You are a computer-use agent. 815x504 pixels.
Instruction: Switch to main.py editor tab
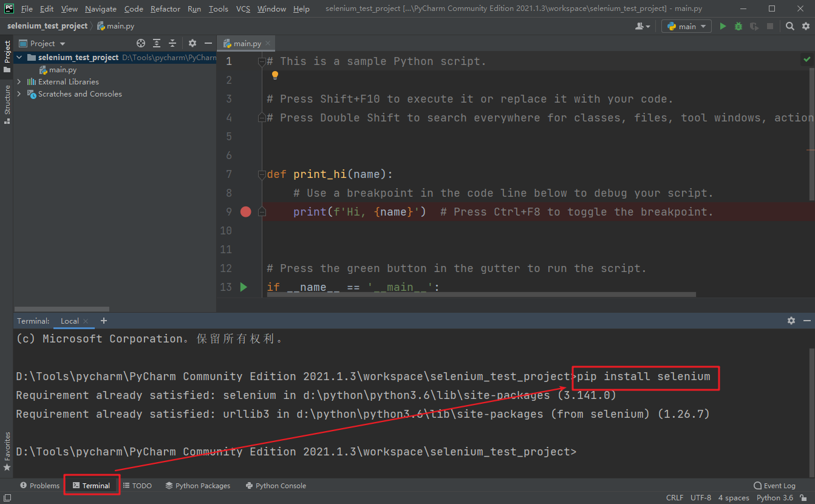coord(247,44)
